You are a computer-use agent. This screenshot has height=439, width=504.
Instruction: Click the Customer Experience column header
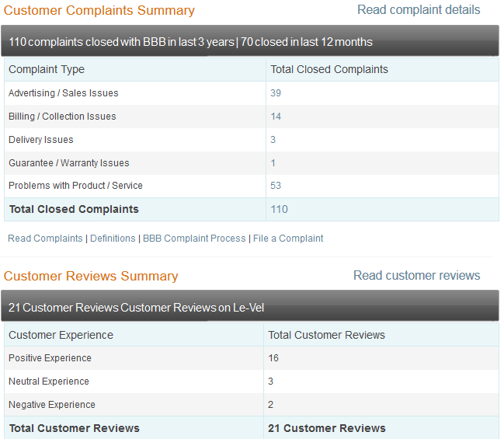61,335
